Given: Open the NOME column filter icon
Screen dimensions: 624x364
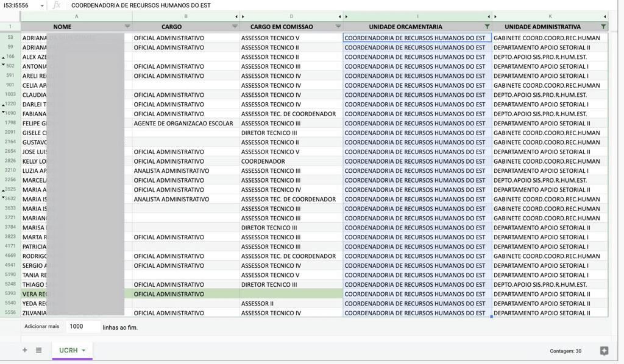Looking at the screenshot, I should click(127, 27).
